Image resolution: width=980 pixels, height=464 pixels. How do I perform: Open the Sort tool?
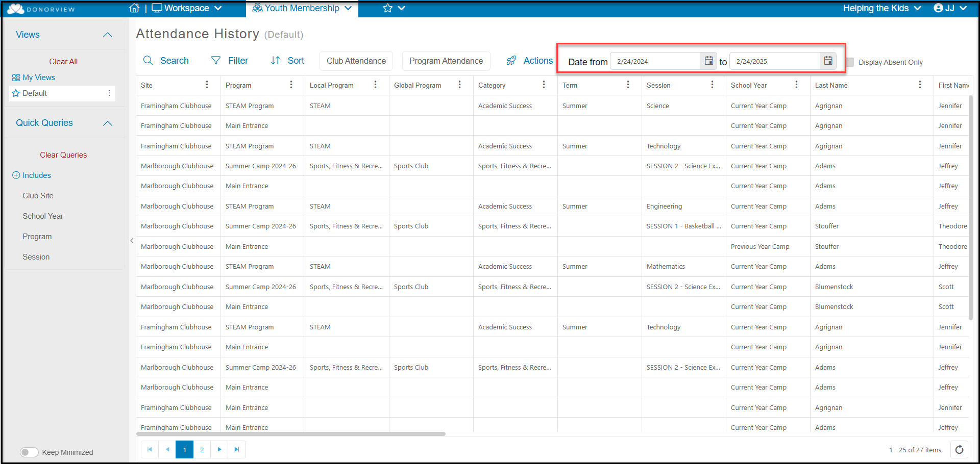click(287, 61)
